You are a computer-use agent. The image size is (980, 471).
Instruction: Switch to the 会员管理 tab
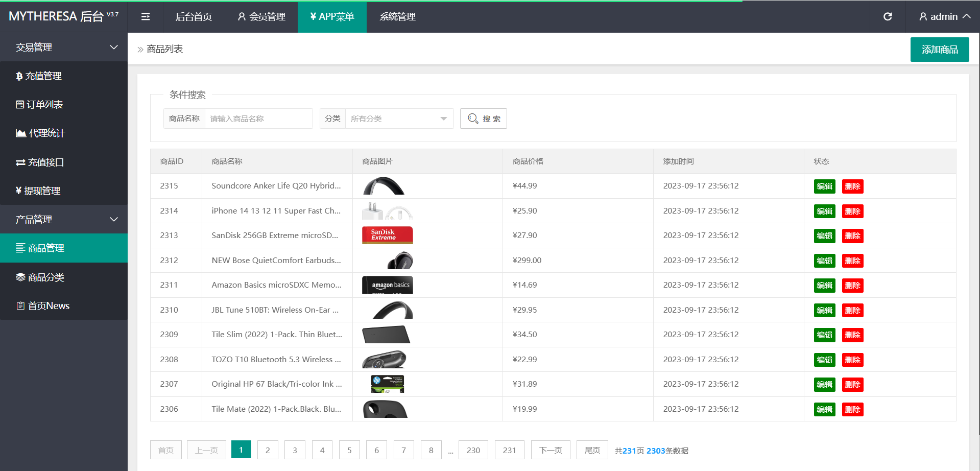(261, 17)
